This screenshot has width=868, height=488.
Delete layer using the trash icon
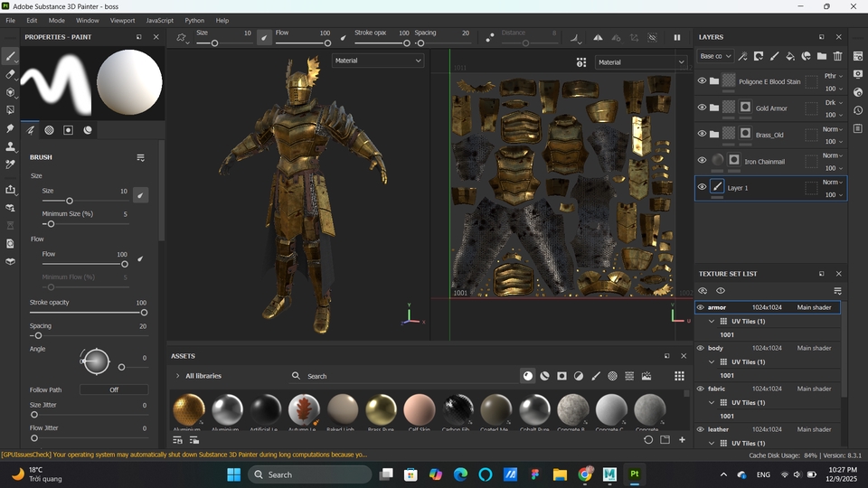pos(837,57)
